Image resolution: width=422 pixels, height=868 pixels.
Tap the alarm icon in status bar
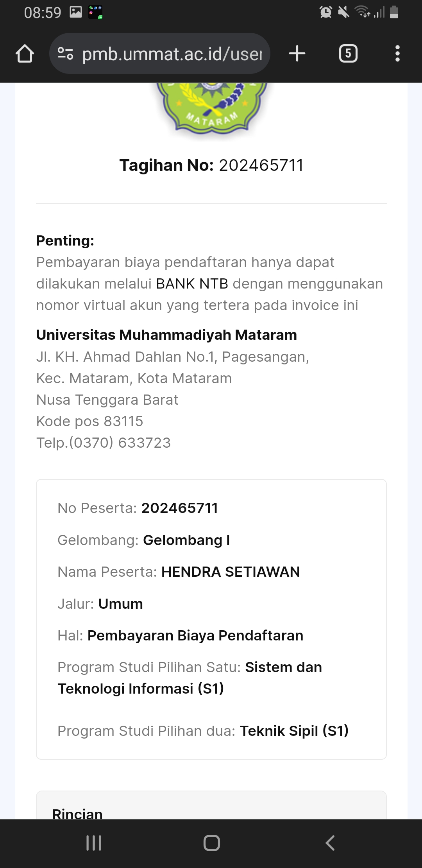(x=325, y=12)
